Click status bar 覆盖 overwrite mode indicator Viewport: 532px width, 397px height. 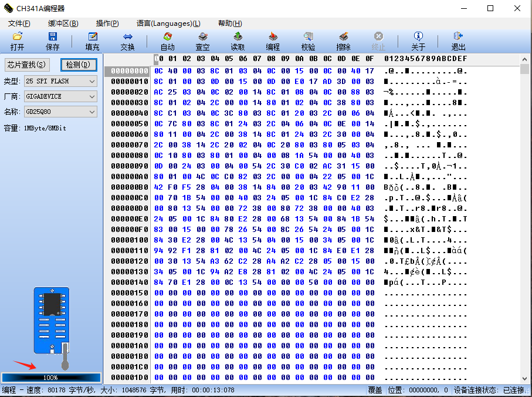click(x=375, y=390)
